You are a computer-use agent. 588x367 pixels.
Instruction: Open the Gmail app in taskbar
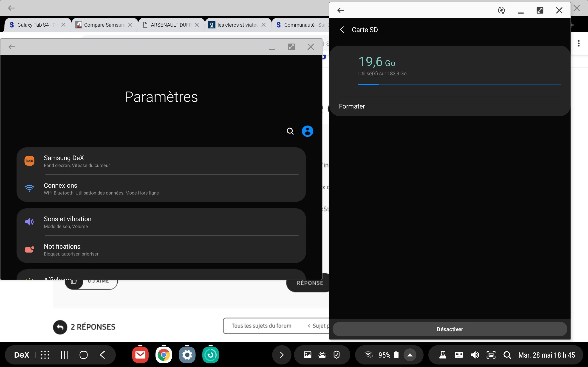[x=140, y=355]
